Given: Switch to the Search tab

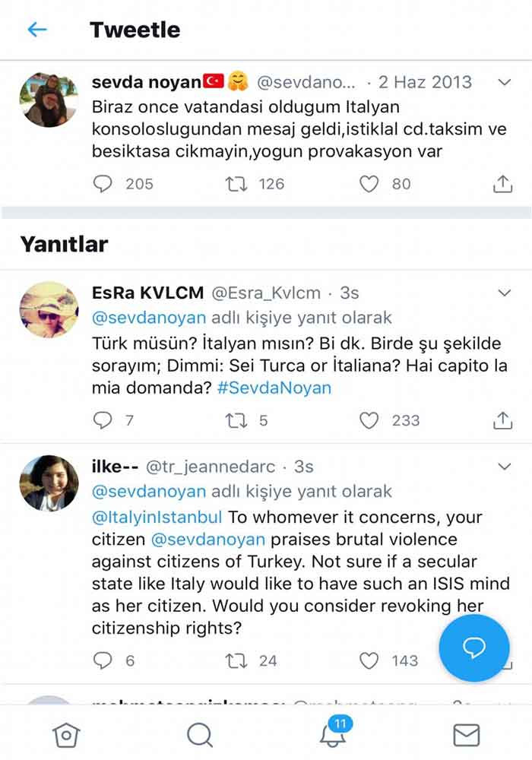Looking at the screenshot, I should point(199,735).
